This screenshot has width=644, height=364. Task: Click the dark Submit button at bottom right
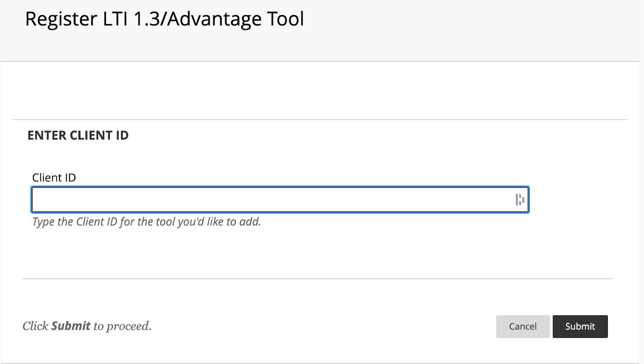[x=580, y=326]
